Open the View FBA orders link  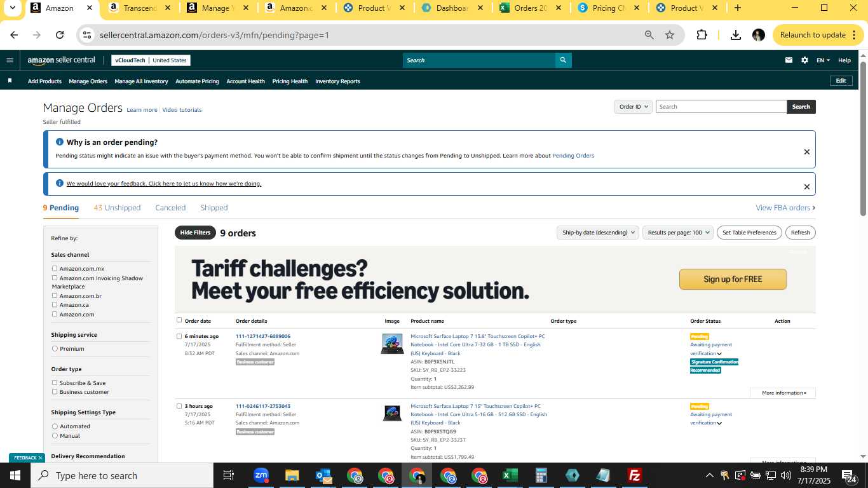click(785, 208)
